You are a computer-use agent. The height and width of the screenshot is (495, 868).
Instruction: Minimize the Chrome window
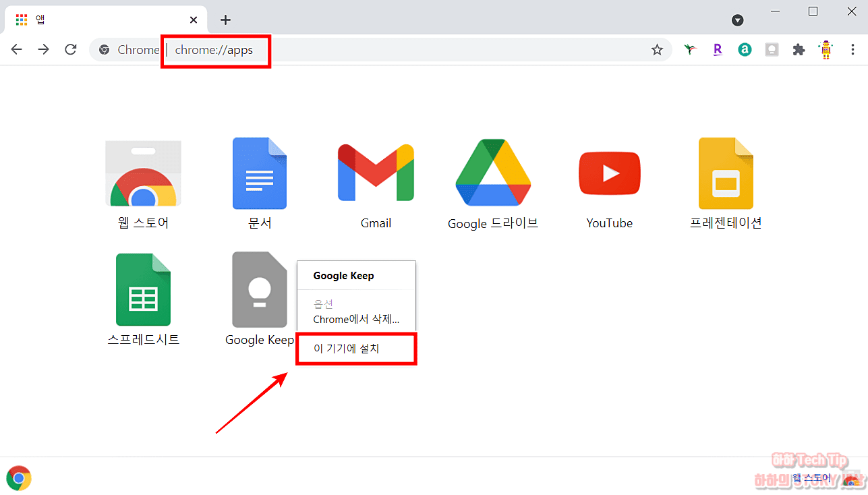[x=774, y=11]
